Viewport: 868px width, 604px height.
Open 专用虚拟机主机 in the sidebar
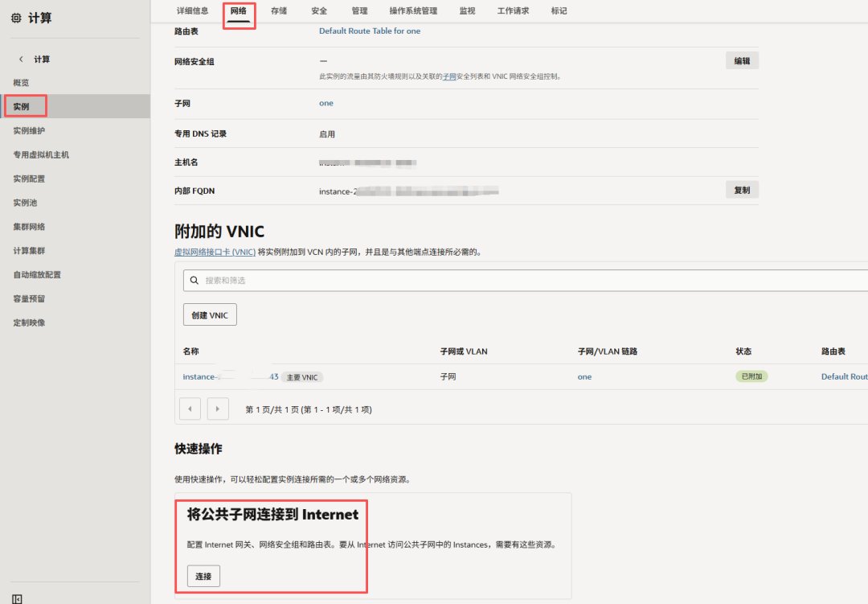click(x=41, y=154)
